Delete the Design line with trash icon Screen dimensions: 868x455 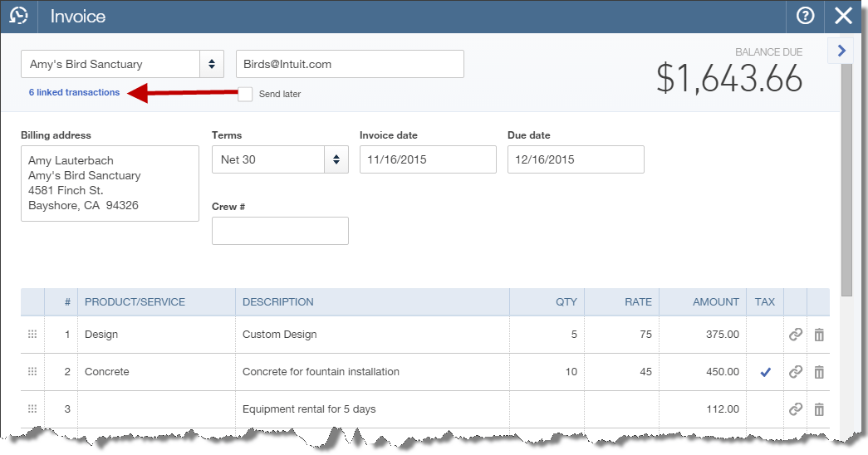coord(819,335)
